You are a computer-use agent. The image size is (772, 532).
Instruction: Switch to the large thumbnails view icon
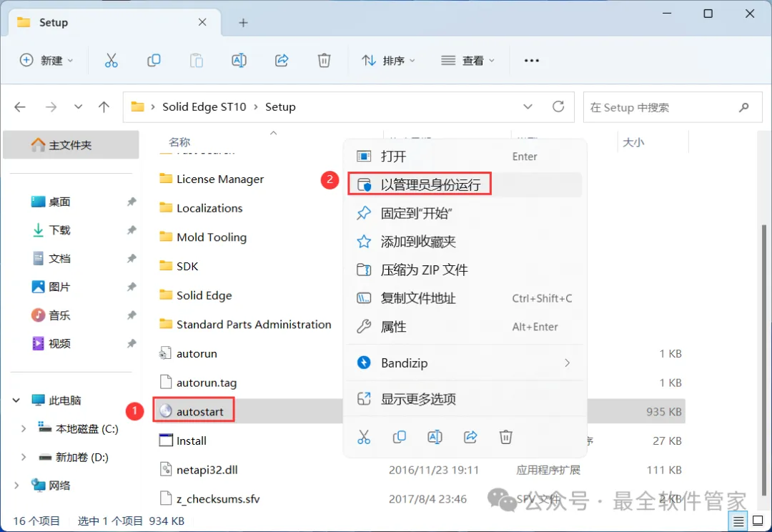pyautogui.click(x=758, y=521)
